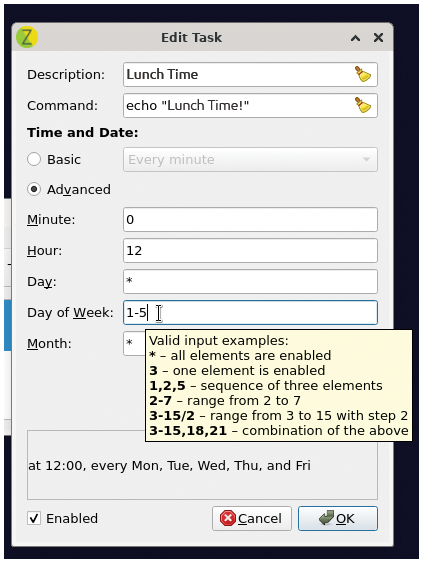Image resolution: width=423 pixels, height=563 pixels.
Task: Roll up the window with caret icon
Action: [x=355, y=38]
